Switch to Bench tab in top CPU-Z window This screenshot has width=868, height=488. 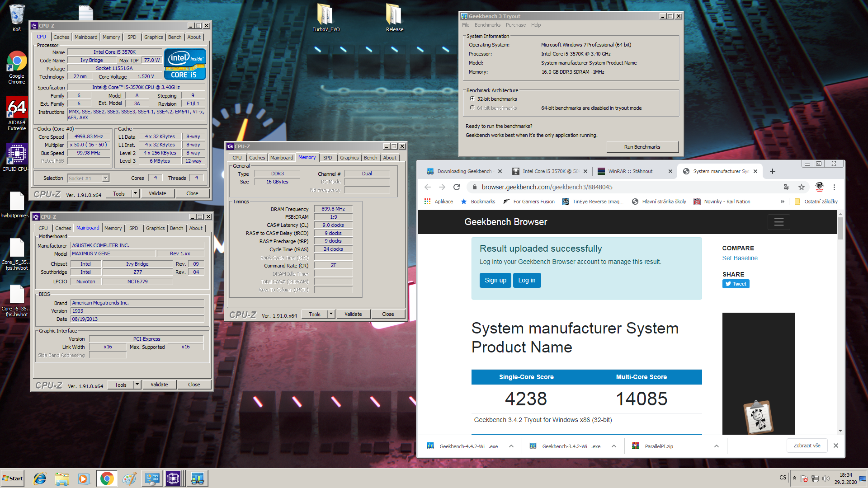point(175,37)
